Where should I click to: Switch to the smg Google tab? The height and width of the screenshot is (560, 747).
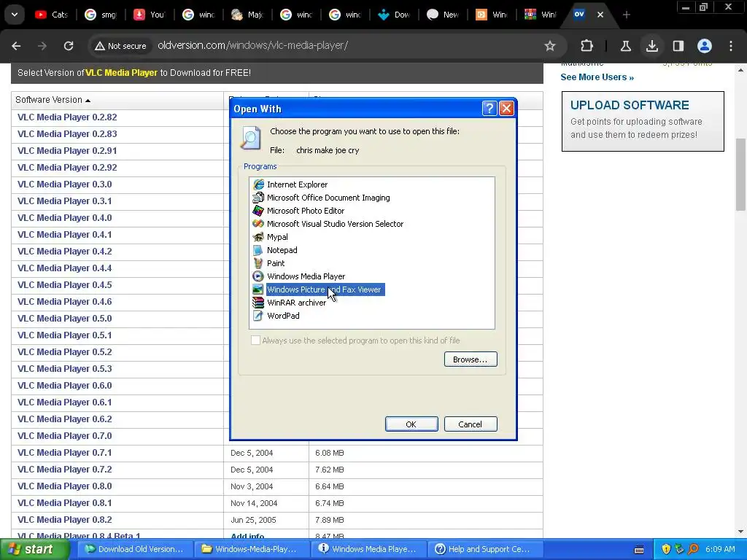point(101,15)
